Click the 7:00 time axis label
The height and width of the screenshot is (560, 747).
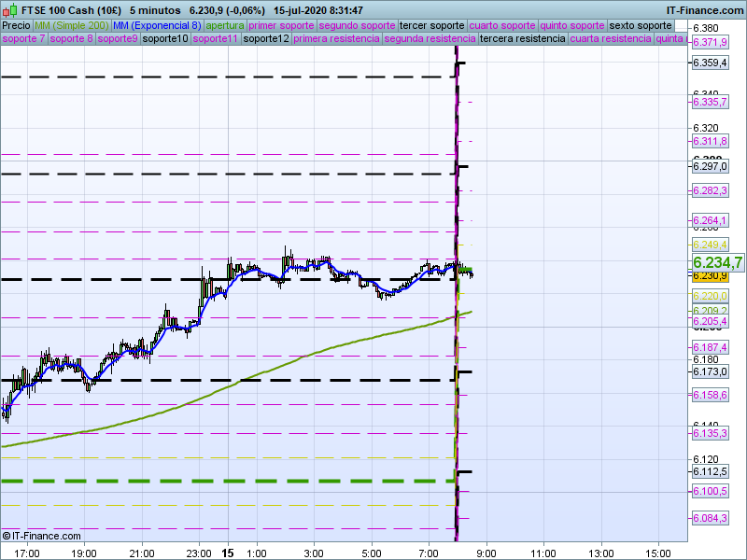click(429, 553)
